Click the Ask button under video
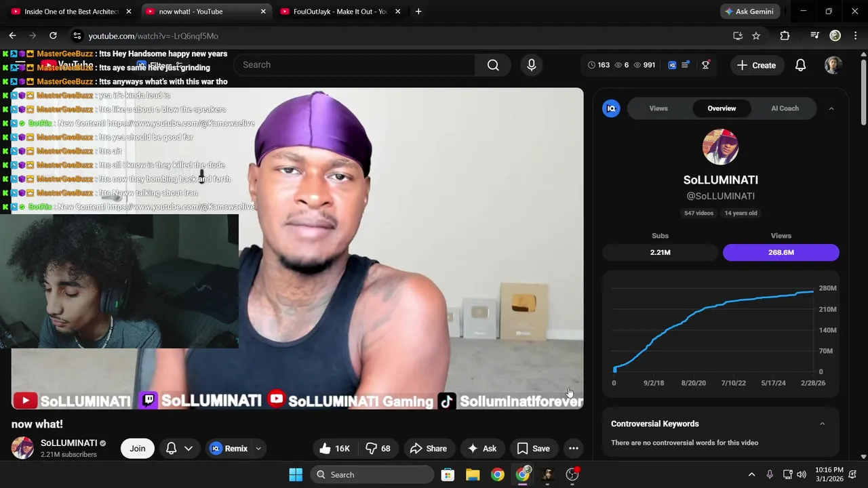 [x=482, y=449]
